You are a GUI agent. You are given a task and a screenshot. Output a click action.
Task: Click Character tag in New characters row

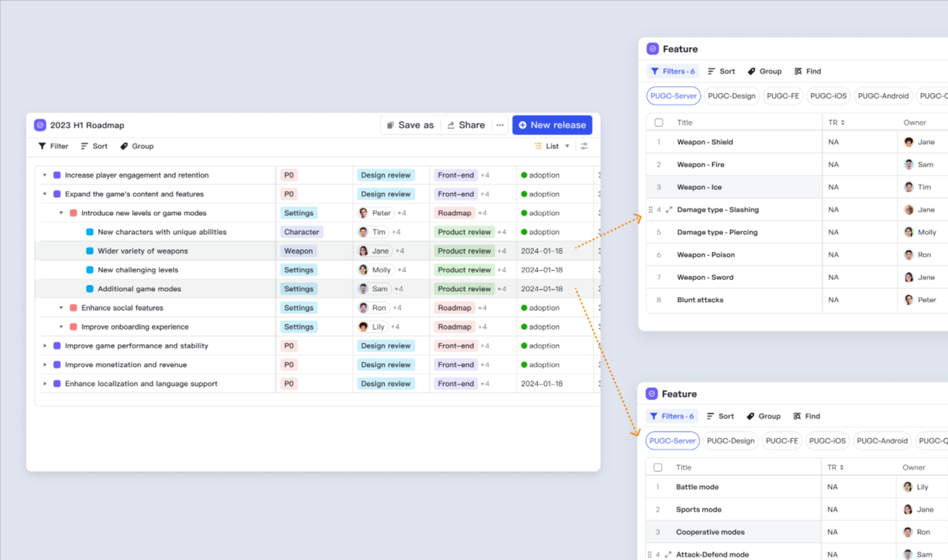click(302, 232)
